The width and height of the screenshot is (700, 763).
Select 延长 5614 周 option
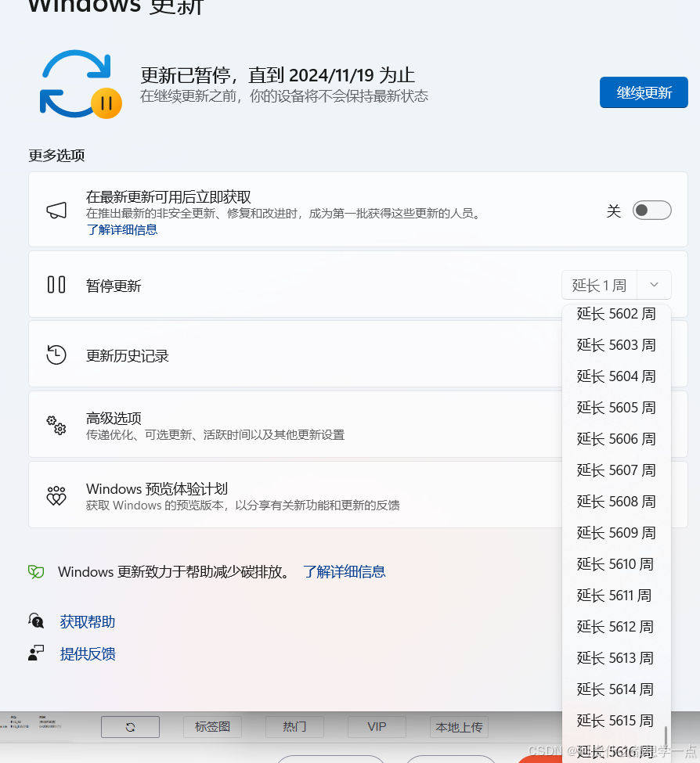pyautogui.click(x=616, y=689)
